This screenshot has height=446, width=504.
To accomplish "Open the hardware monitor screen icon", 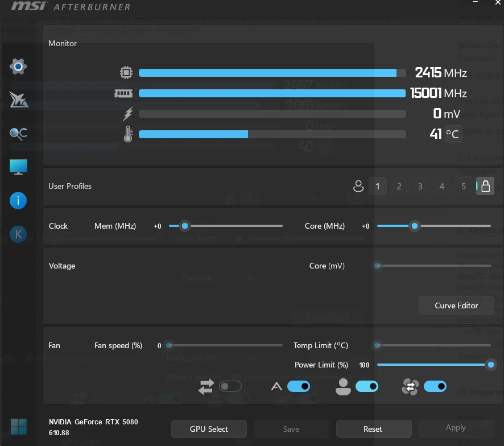I will [18, 167].
